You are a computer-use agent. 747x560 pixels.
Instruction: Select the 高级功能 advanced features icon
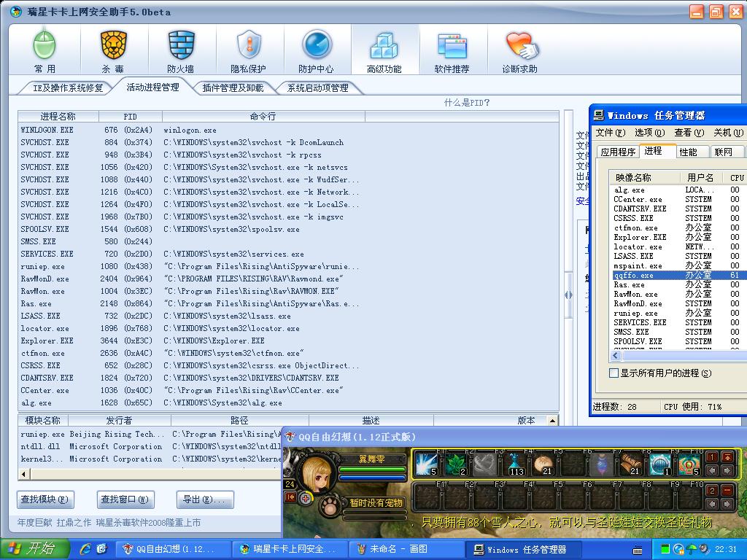tap(384, 50)
